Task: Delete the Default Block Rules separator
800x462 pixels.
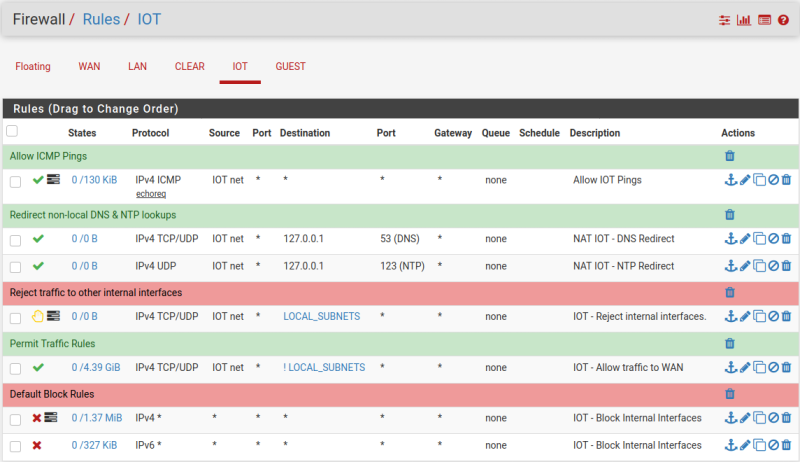Action: (x=730, y=394)
